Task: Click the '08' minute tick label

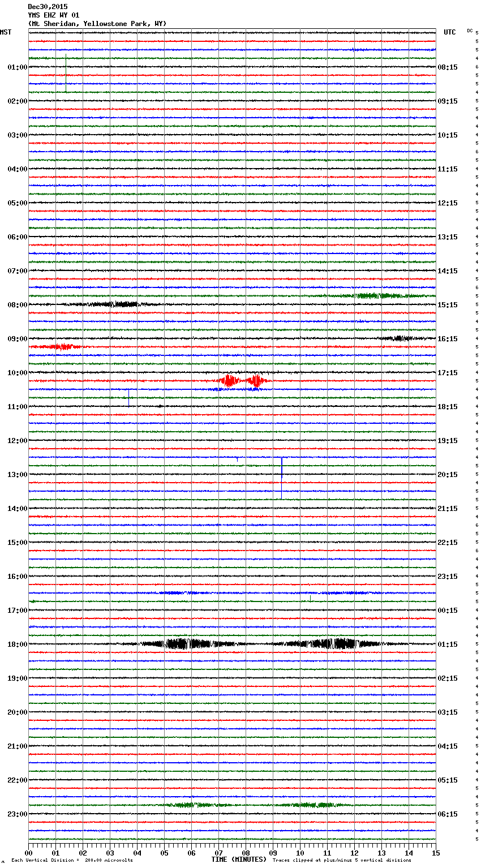Action: (x=246, y=853)
